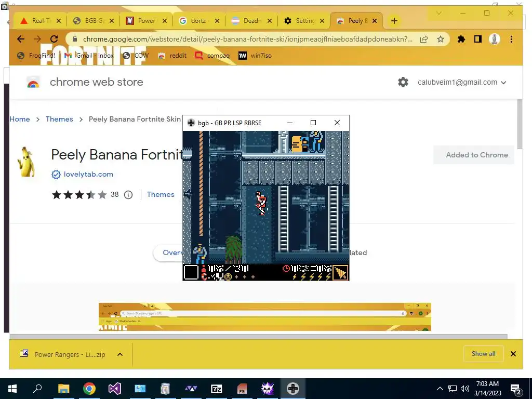Show hidden system tray icons
Viewport: 532px width, 399px height.
coord(440,389)
